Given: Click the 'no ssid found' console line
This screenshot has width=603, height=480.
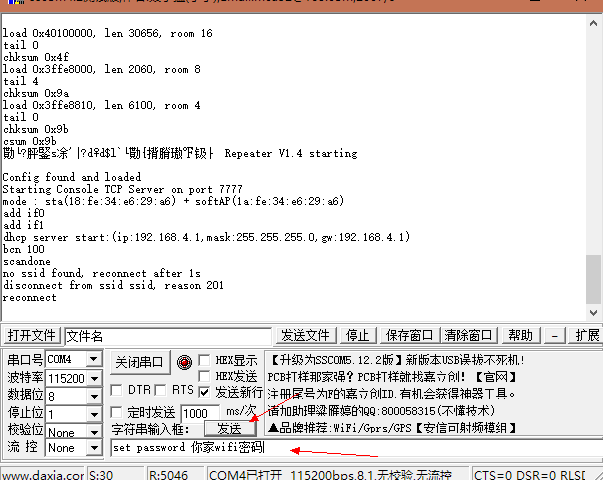Looking at the screenshot, I should point(102,273).
